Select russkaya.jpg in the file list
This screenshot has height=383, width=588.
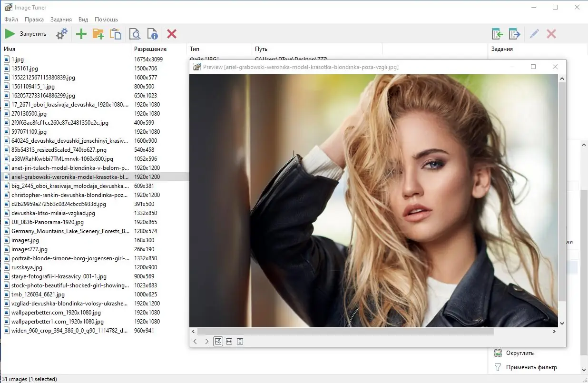pyautogui.click(x=27, y=267)
